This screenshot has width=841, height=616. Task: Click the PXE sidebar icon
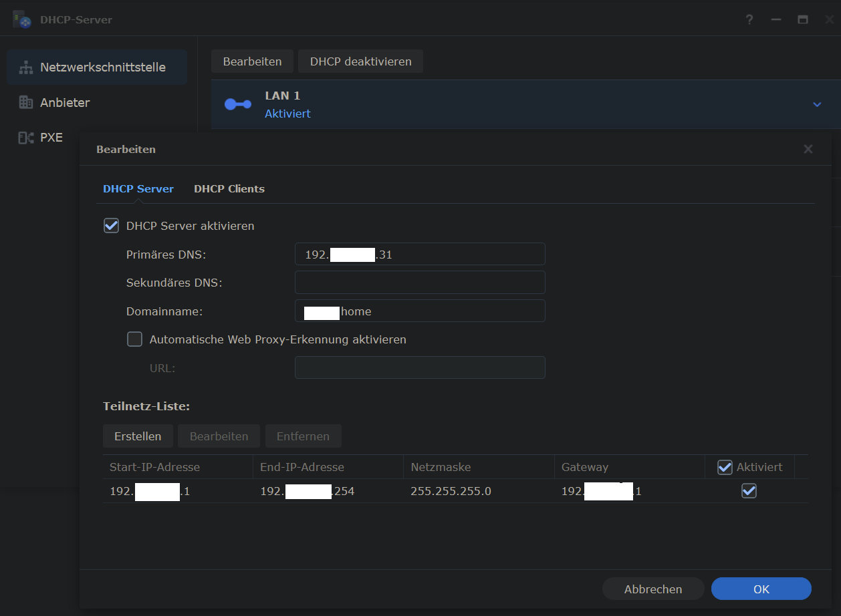pyautogui.click(x=26, y=138)
